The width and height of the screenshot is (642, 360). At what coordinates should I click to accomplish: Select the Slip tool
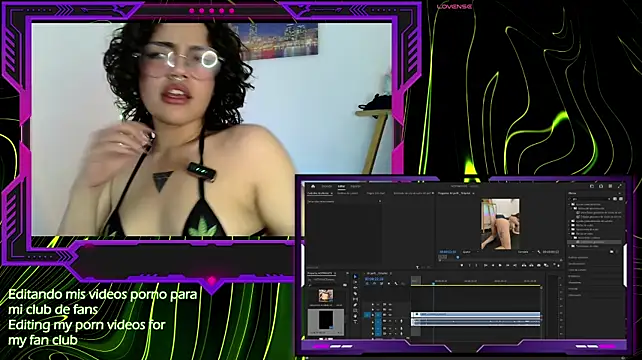[x=355, y=299]
